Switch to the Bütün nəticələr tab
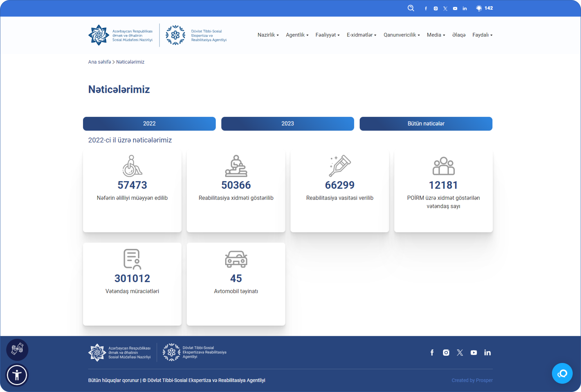The width and height of the screenshot is (581, 392). pyautogui.click(x=426, y=124)
